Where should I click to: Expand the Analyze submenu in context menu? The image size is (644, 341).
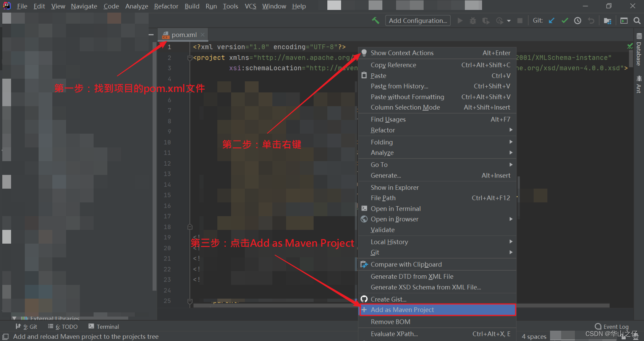437,153
